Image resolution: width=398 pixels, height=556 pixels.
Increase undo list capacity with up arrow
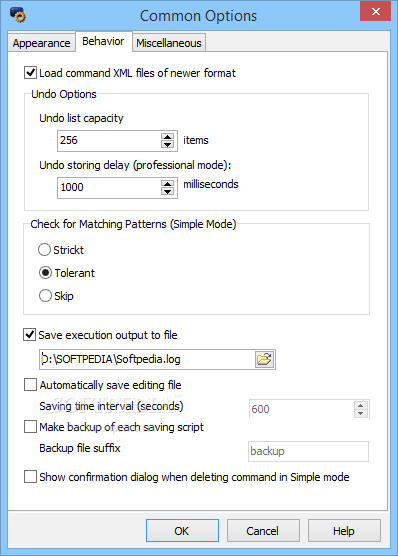coord(167,137)
